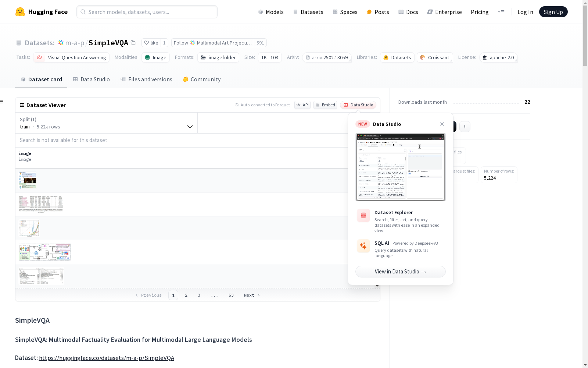Toggle the table of contents sidebar icon

point(2,102)
